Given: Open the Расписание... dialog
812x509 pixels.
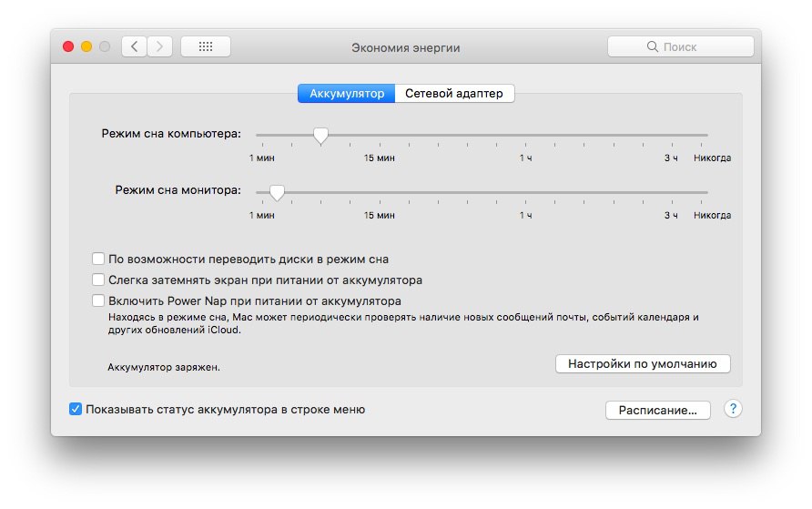Looking at the screenshot, I should point(657,410).
